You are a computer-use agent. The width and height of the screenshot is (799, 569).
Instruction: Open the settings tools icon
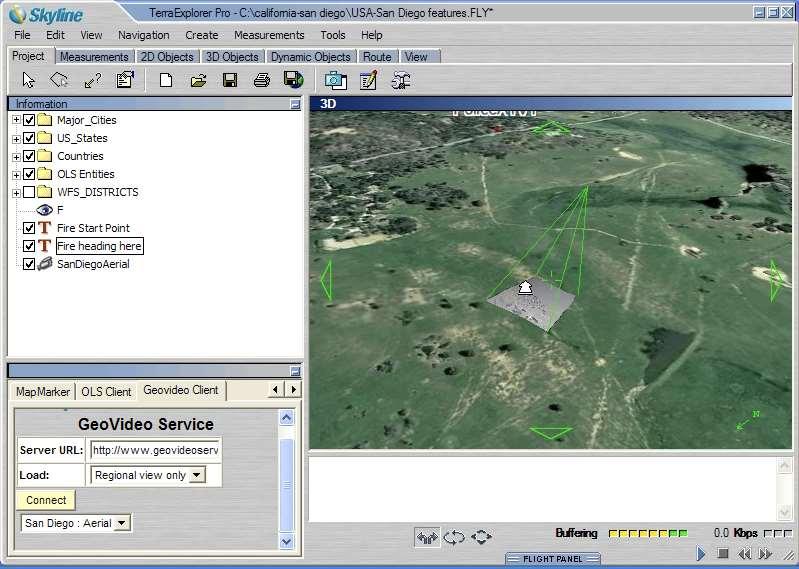pyautogui.click(x=401, y=80)
